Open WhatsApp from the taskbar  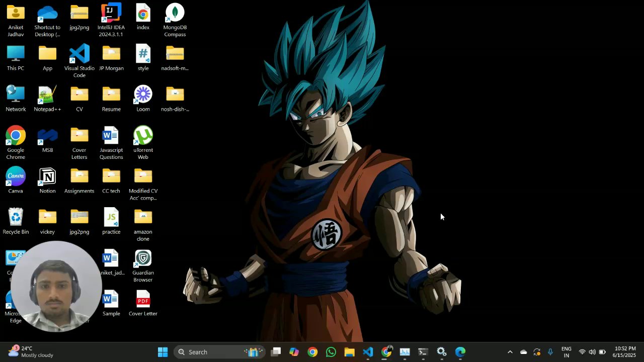[331, 352]
